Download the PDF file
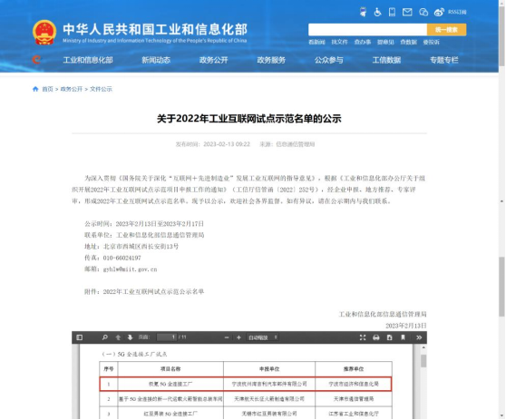 (x=390, y=337)
